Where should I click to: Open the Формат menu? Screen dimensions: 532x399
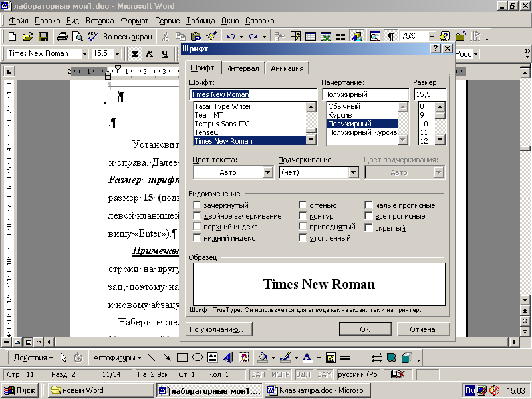click(134, 21)
